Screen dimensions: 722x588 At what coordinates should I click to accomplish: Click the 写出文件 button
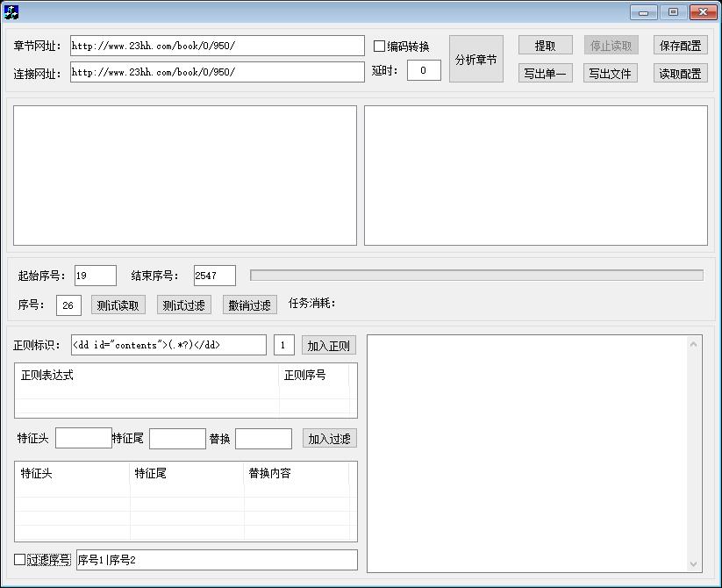[x=611, y=73]
